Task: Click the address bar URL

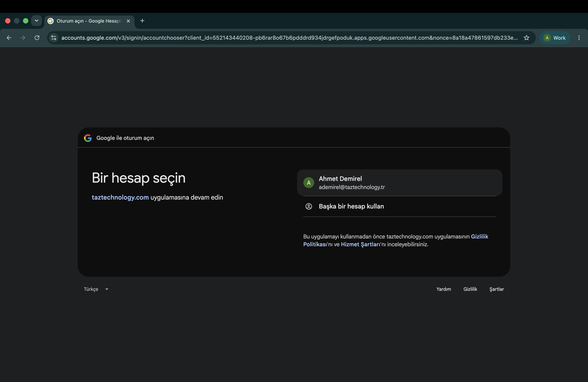Action: point(289,38)
